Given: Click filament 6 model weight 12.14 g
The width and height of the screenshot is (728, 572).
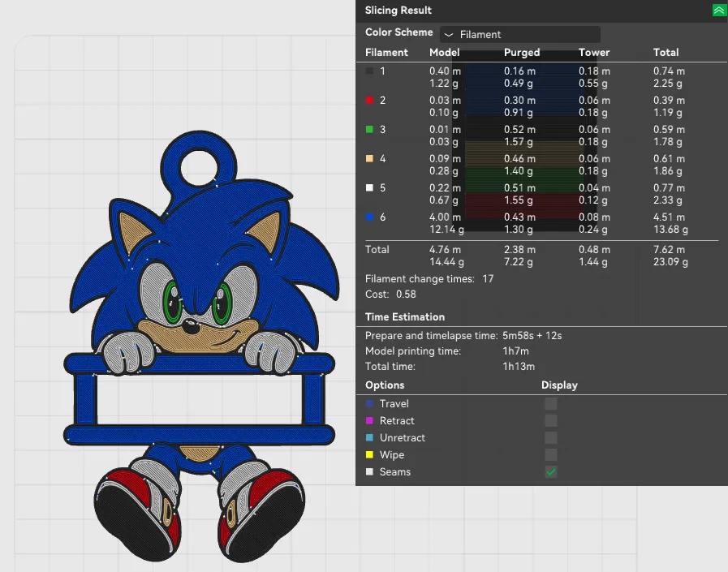Looking at the screenshot, I should pos(446,230).
